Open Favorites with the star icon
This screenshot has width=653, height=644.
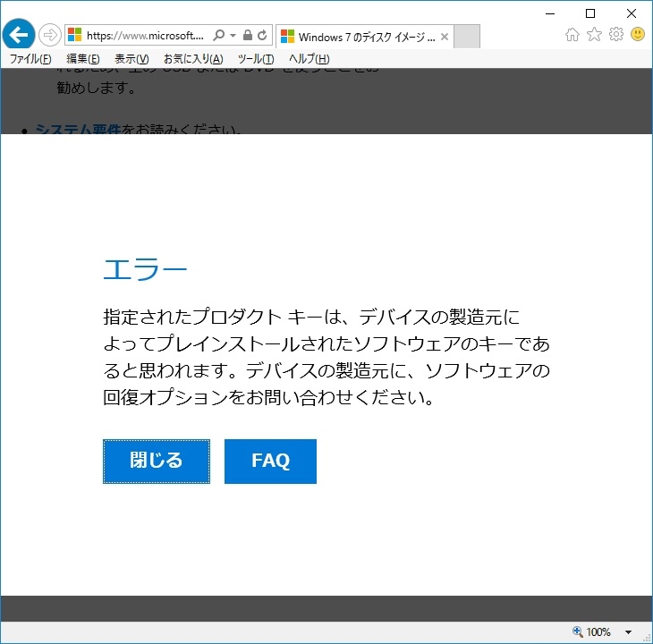click(x=594, y=34)
